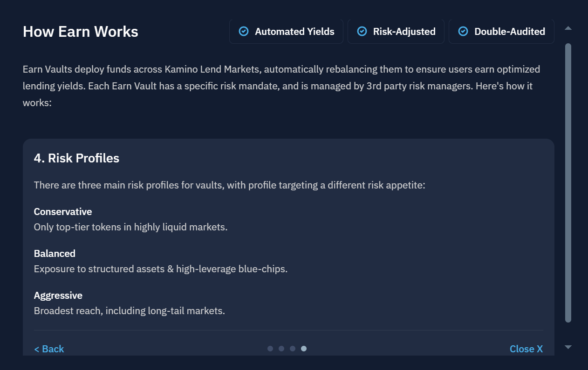Select the Risk-Adjusted badge label
This screenshot has height=370, width=588.
(404, 32)
